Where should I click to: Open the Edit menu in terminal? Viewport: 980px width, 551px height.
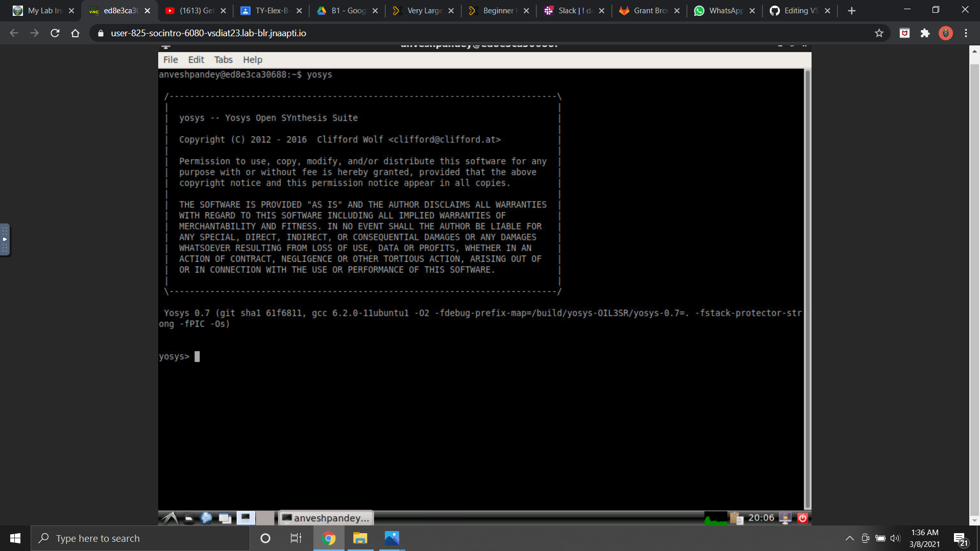coord(196,60)
